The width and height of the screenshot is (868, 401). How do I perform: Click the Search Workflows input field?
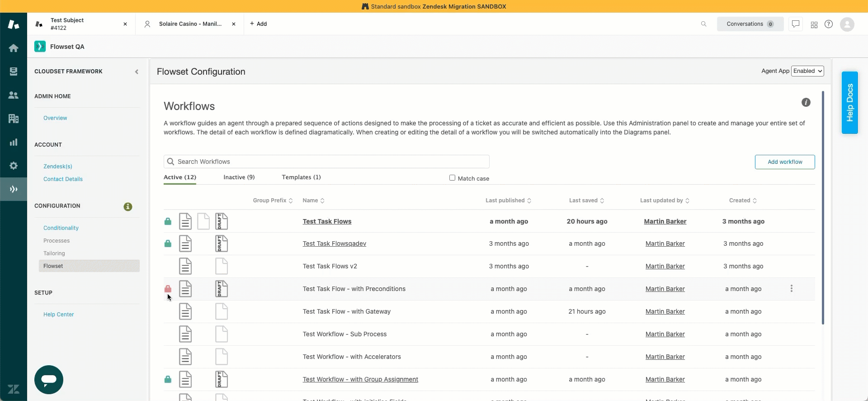tap(326, 162)
